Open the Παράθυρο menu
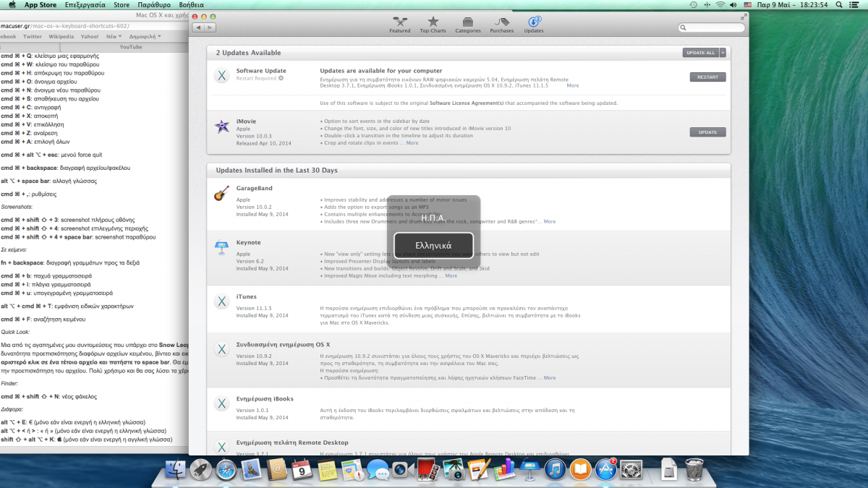The image size is (868, 488). [153, 4]
